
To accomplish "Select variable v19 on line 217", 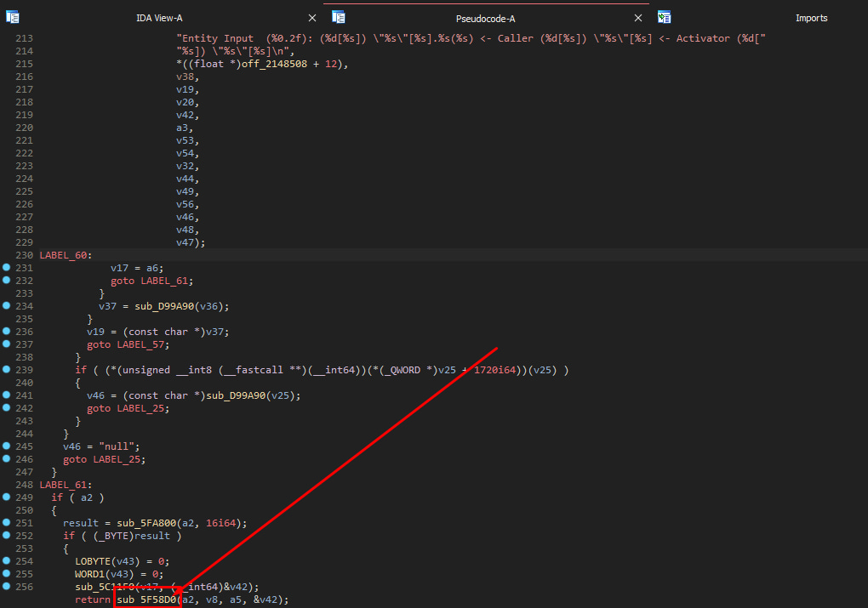I will tap(185, 89).
